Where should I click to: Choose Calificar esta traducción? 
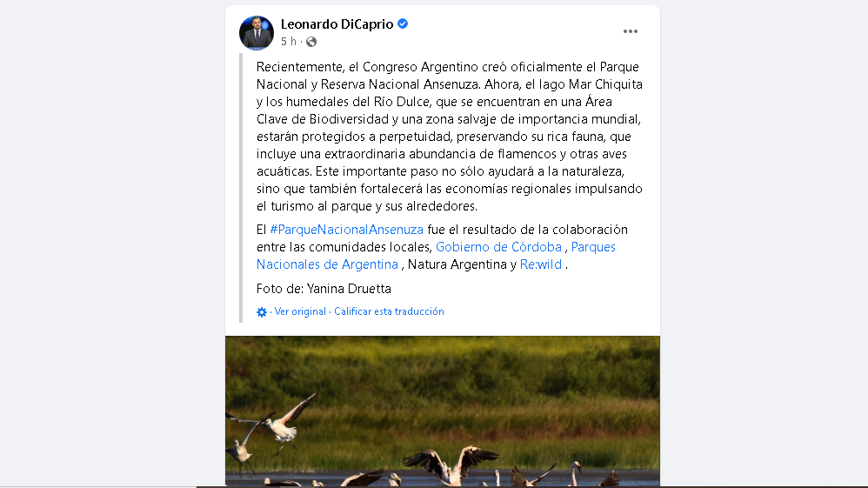click(x=389, y=312)
